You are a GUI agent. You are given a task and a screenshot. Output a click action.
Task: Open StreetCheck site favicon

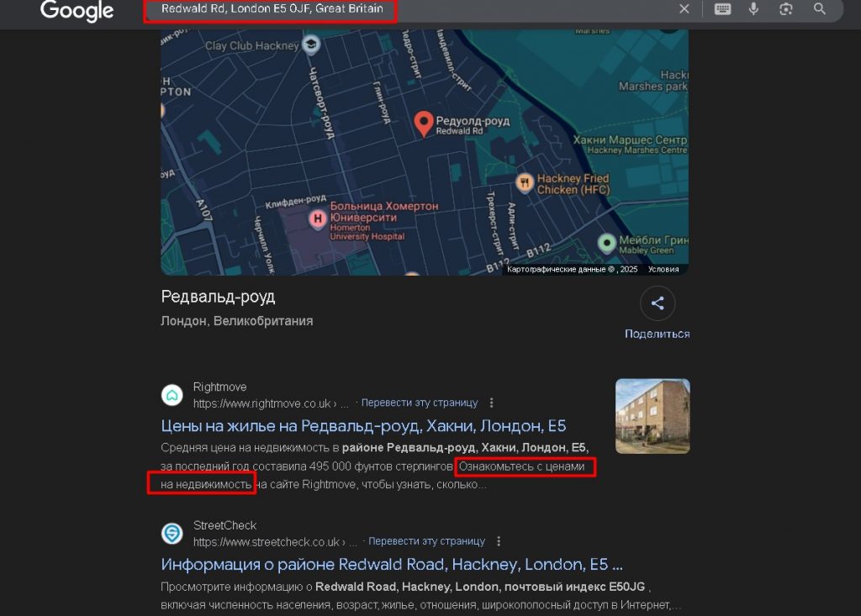pyautogui.click(x=172, y=533)
